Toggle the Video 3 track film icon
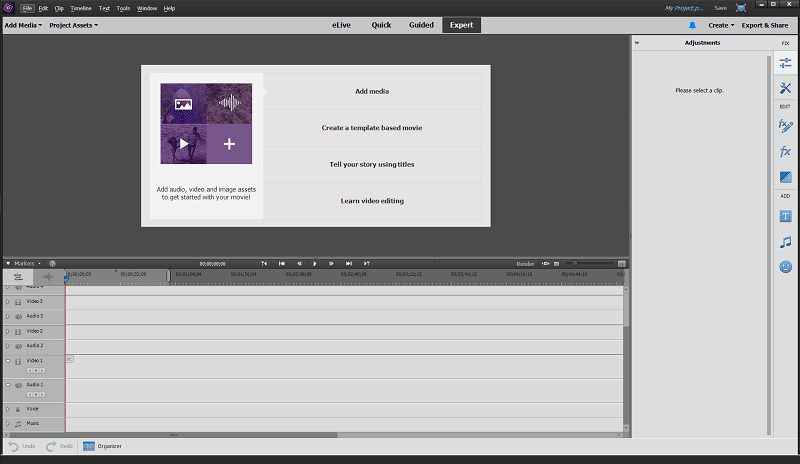Image resolution: width=800 pixels, height=464 pixels. pos(18,302)
